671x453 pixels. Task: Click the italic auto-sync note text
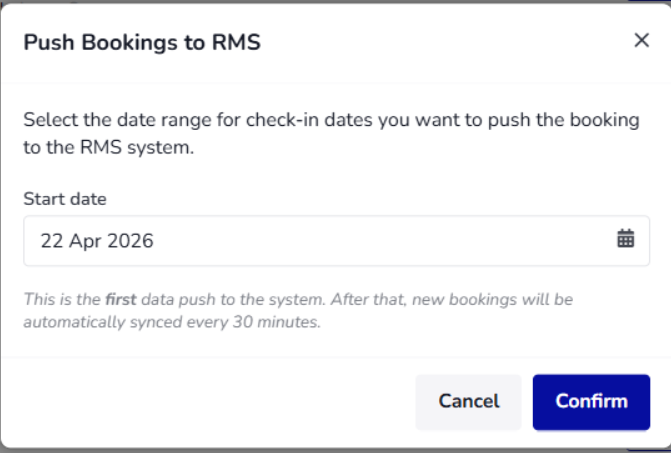click(298, 311)
